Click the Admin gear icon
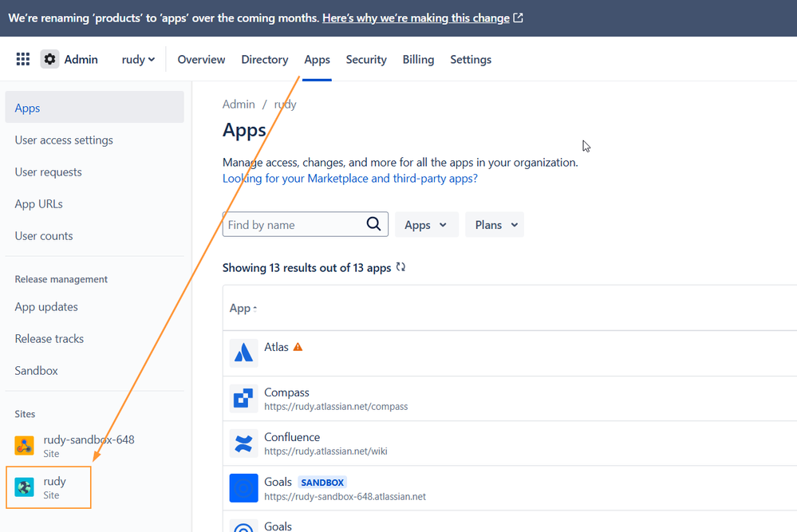 pyautogui.click(x=49, y=60)
